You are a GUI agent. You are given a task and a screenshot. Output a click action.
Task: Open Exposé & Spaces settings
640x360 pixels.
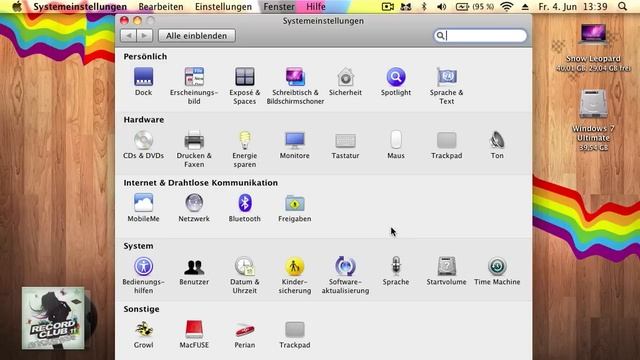(x=244, y=86)
